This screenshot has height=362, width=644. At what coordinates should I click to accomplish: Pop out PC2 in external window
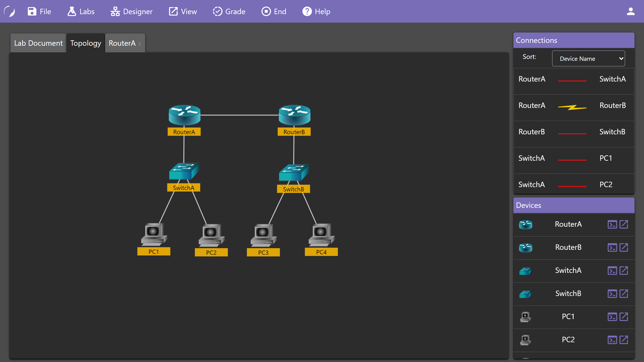pos(624,340)
